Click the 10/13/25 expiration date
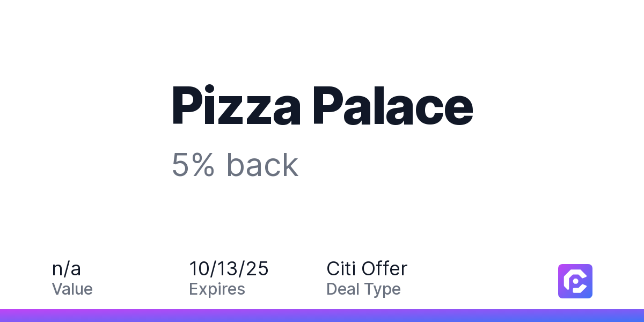The image size is (644, 322). [229, 268]
